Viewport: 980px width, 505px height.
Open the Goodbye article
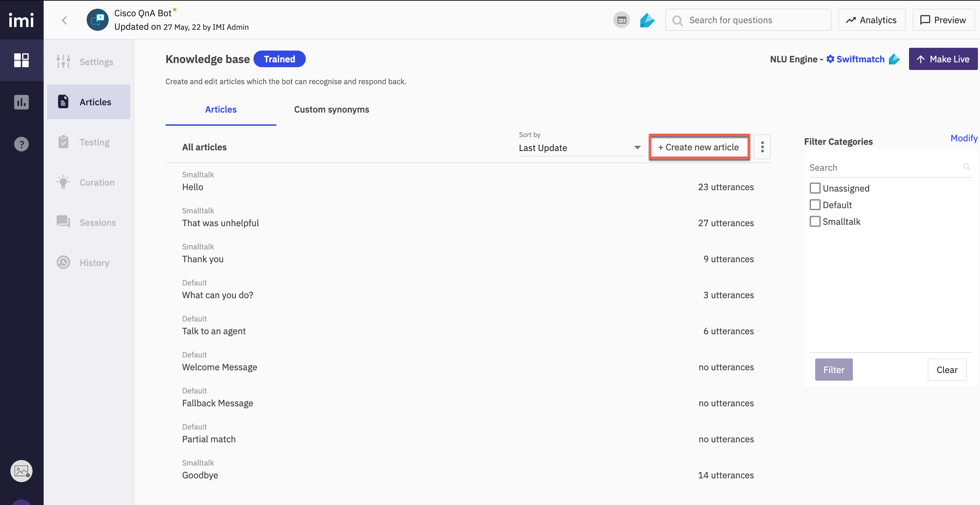pos(468,470)
